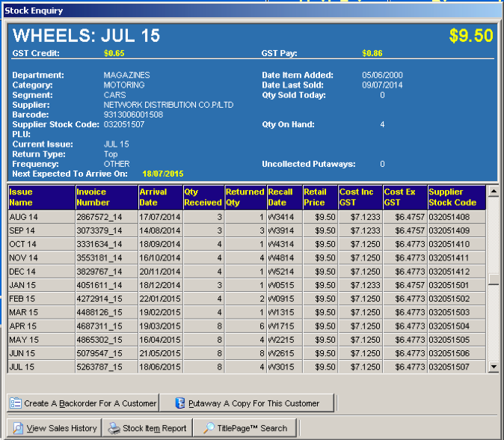This screenshot has height=440, width=504.
Task: Click the Supplier Stock Code column header
Action: pyautogui.click(x=456, y=198)
